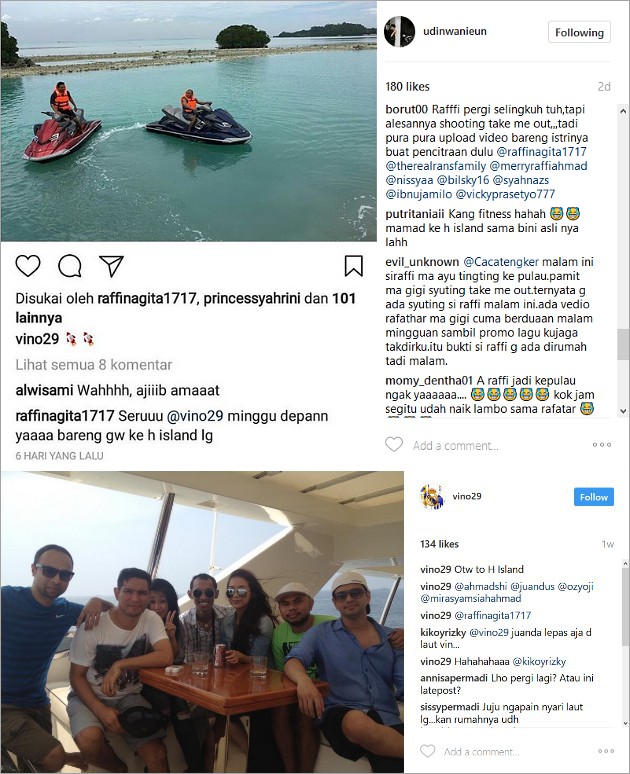This screenshot has height=774, width=630.
Task: Like udinwanieun post via comment-bar heart
Action: (x=394, y=445)
